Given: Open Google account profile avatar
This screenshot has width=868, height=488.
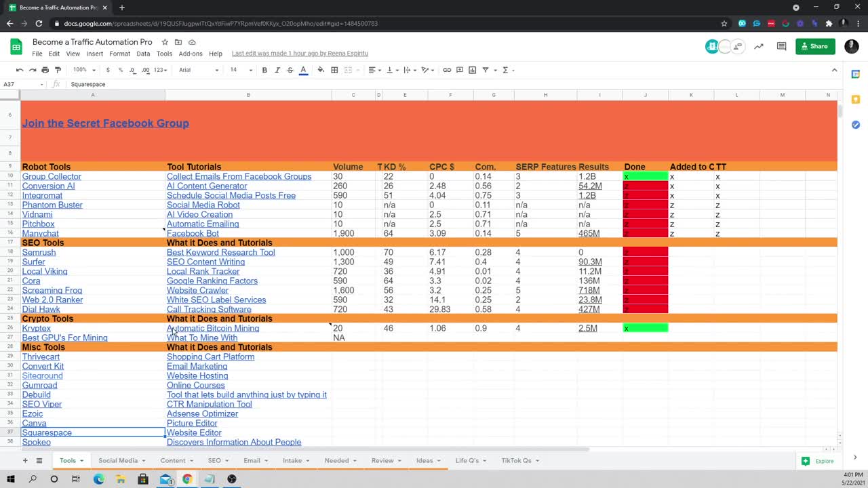Looking at the screenshot, I should pos(852,46).
